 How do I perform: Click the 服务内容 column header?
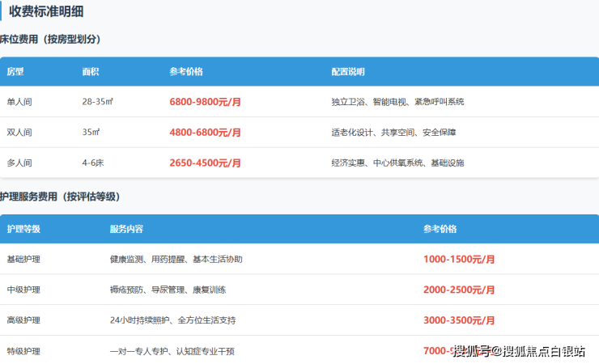pyautogui.click(x=126, y=229)
